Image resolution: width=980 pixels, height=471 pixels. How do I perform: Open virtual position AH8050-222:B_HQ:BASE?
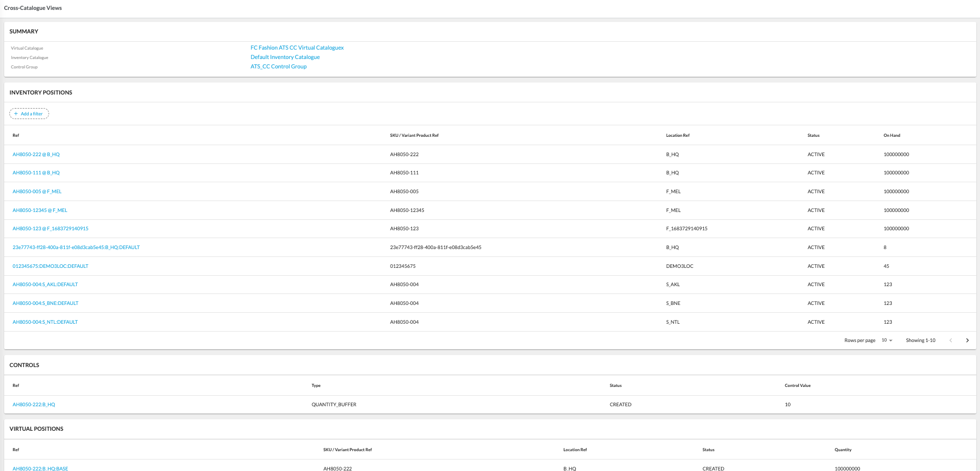coord(40,468)
